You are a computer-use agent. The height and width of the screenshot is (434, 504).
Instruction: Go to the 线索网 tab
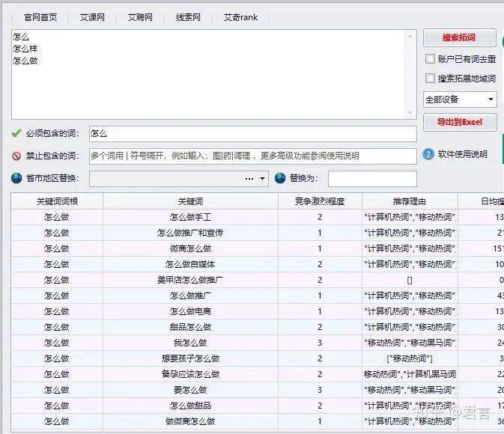click(188, 16)
